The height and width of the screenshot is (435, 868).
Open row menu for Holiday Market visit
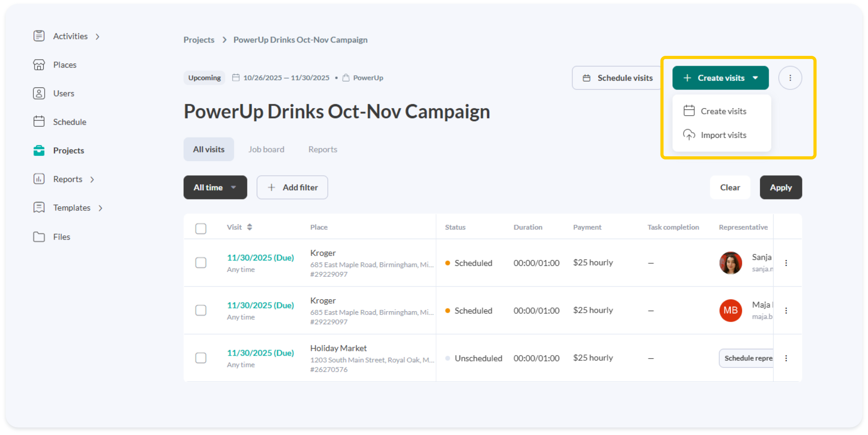[x=786, y=358]
